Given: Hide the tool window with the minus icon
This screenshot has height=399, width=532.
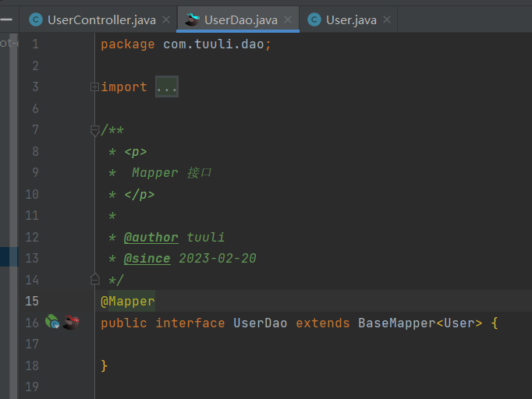Looking at the screenshot, I should point(6,19).
